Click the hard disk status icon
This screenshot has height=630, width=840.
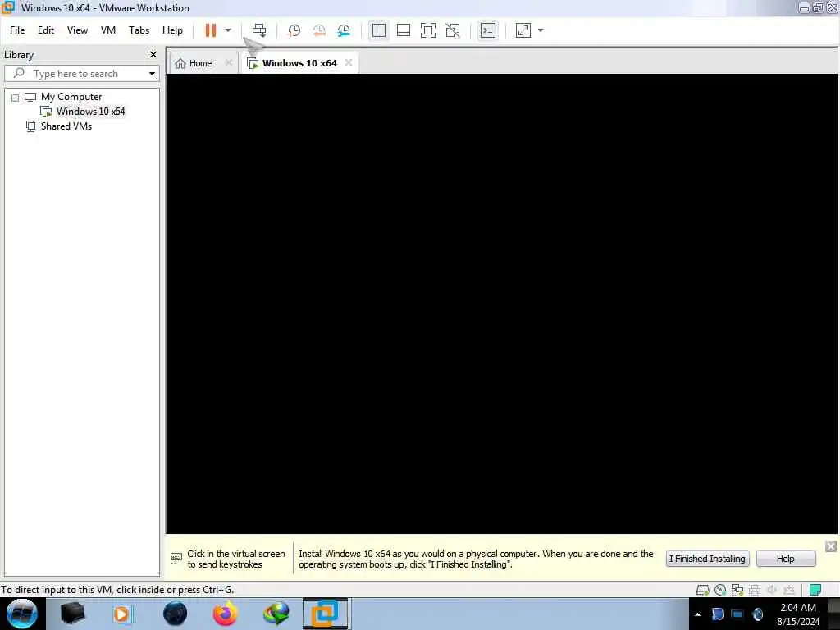point(702,591)
